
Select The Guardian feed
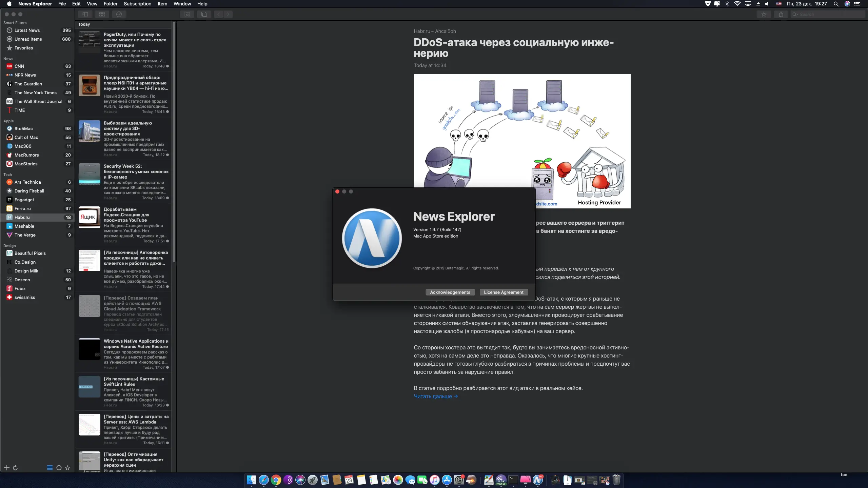click(37, 84)
